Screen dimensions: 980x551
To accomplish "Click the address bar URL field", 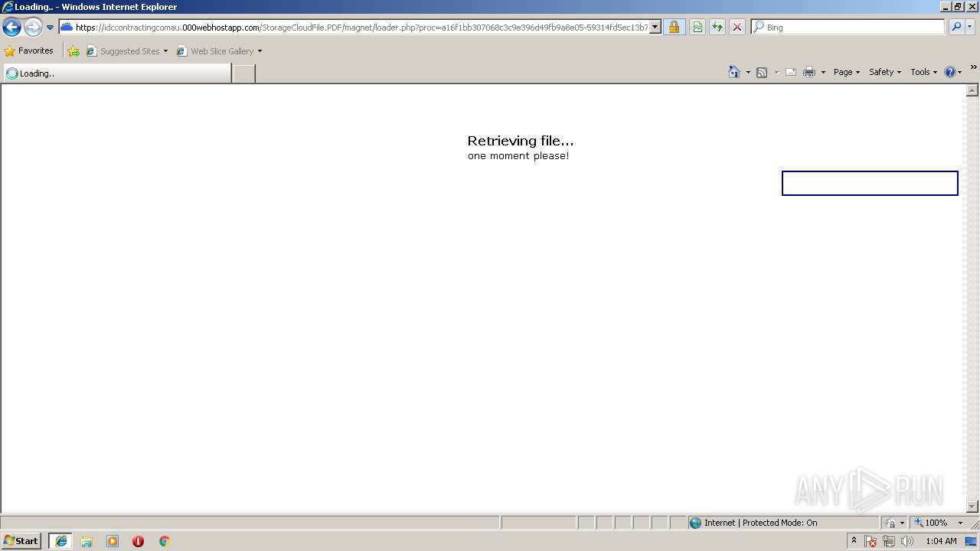I will point(354,28).
